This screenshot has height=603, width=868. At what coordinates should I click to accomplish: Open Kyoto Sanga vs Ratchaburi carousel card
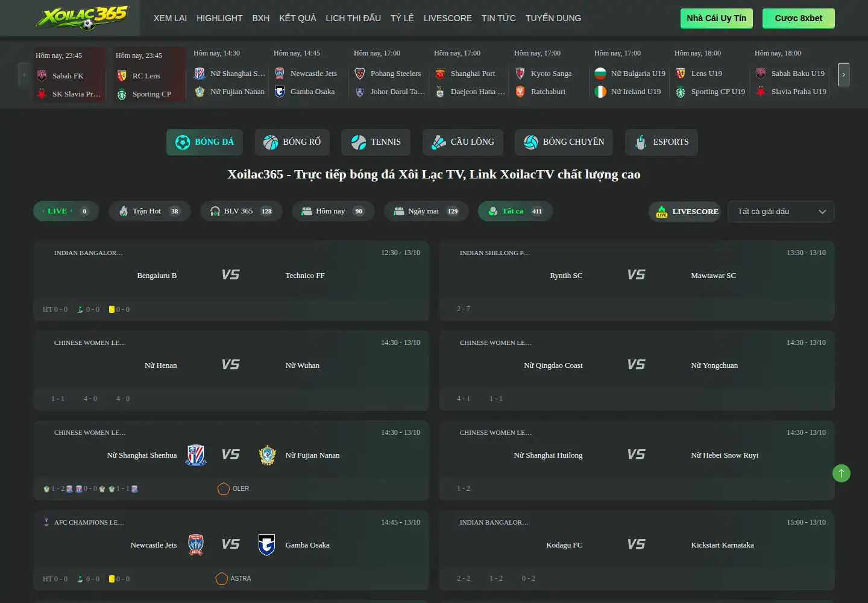coord(549,74)
